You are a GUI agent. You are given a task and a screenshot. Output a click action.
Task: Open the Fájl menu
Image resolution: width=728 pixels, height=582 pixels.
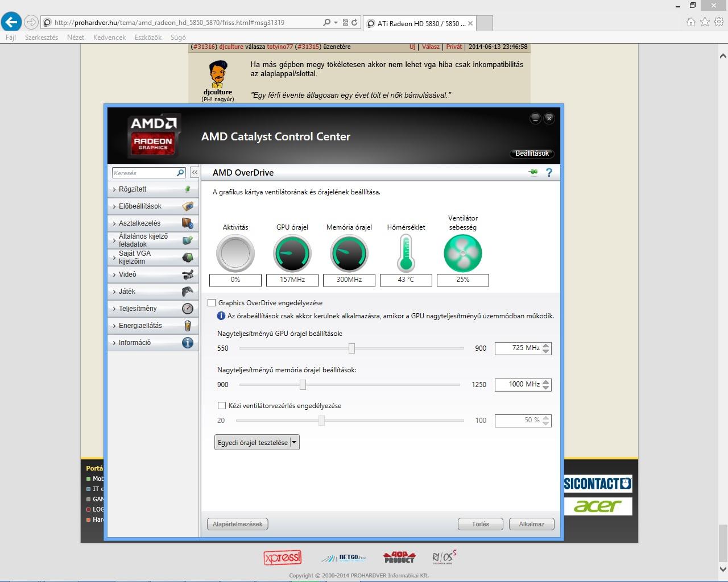[x=11, y=37]
